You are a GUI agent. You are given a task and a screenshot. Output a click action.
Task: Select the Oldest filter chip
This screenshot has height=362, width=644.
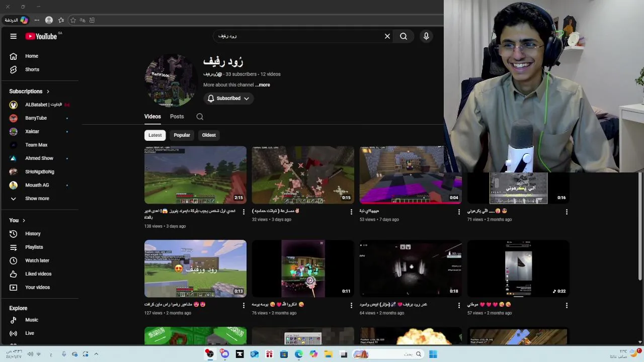click(209, 135)
